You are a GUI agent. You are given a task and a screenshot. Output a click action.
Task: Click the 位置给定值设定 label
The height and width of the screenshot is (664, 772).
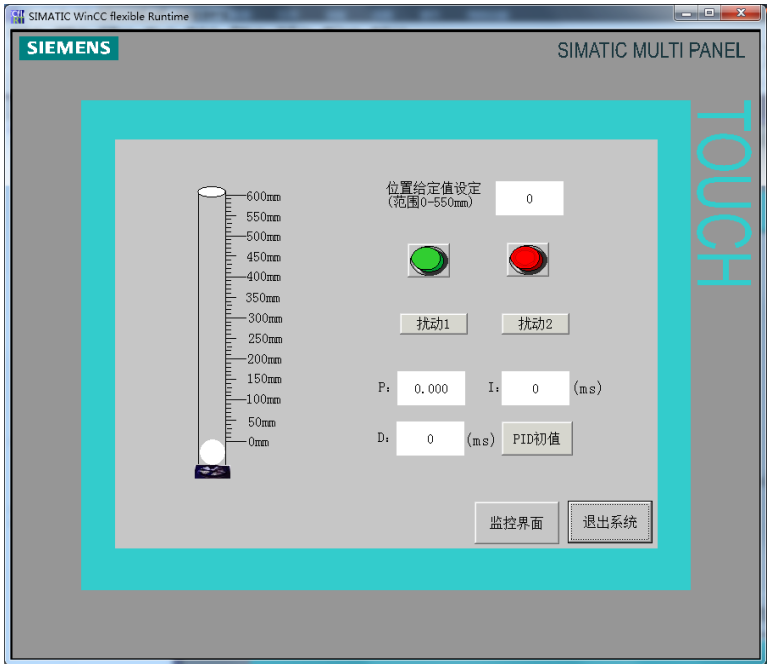pyautogui.click(x=433, y=188)
